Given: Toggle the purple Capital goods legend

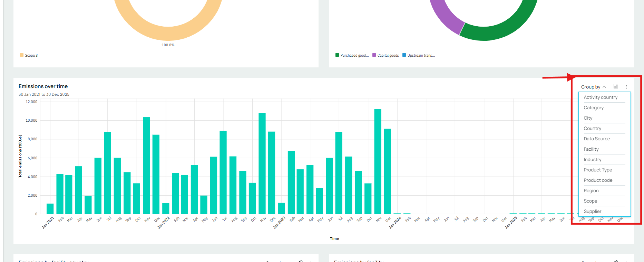Looking at the screenshot, I should [386, 55].
